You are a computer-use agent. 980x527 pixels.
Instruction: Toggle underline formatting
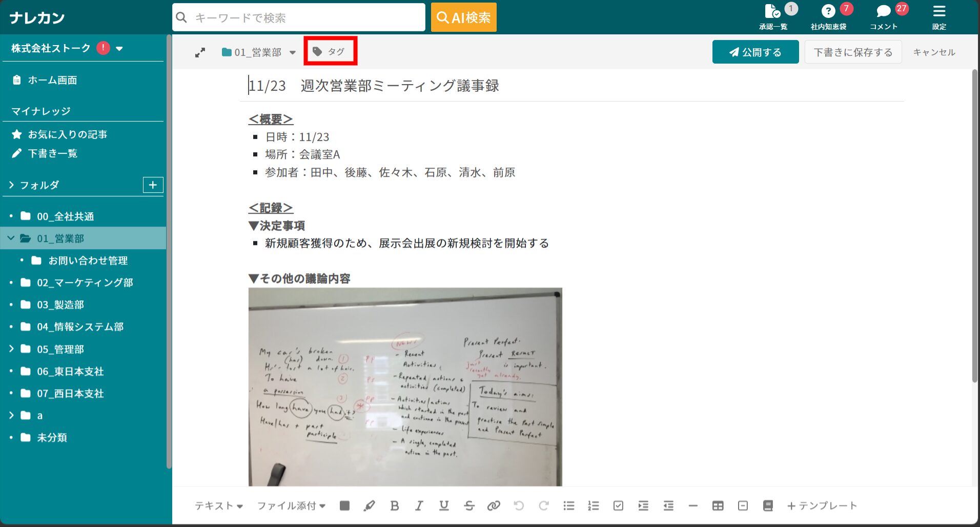[444, 506]
